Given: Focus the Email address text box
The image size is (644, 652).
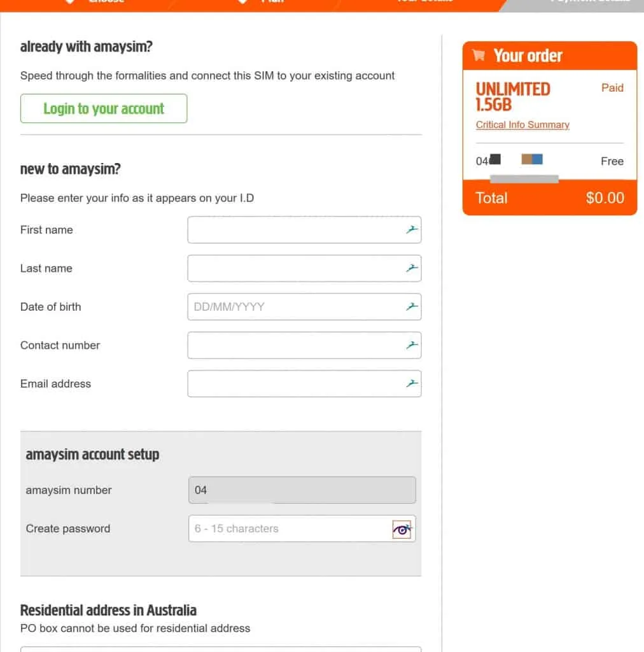Looking at the screenshot, I should [x=296, y=384].
